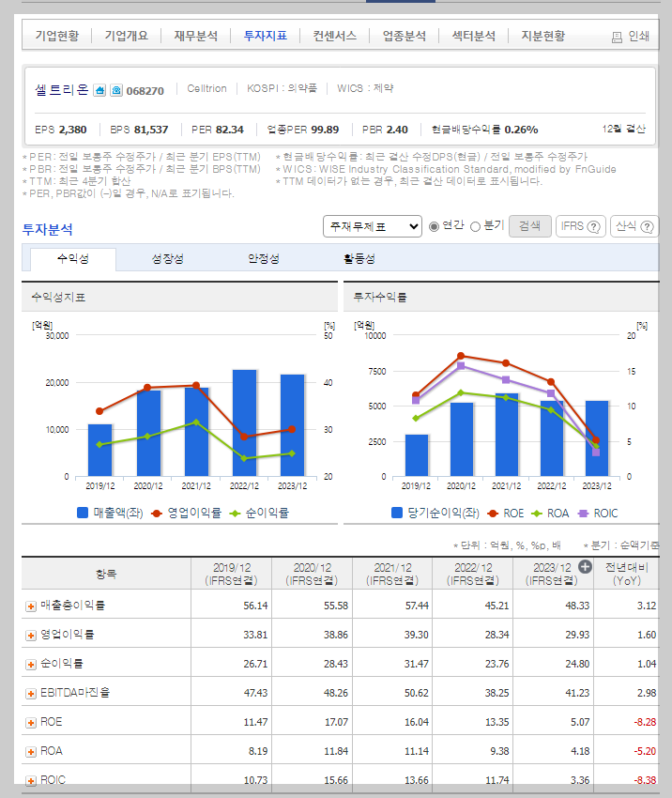
Task: Expand the 매출총이익률 row plus icon
Action: pos(31,606)
